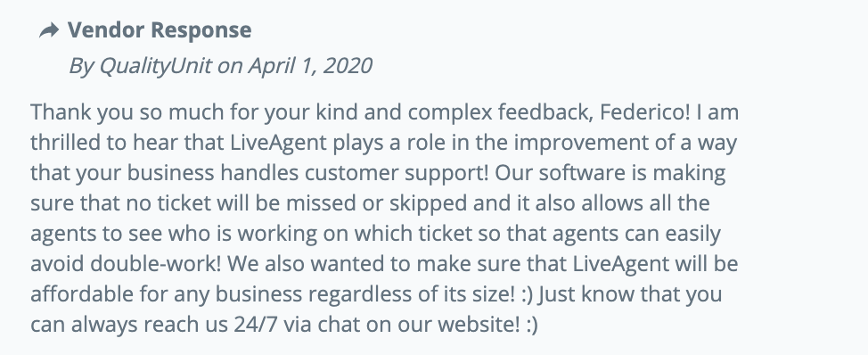This screenshot has width=868, height=355.
Task: Click the Vendor Response heading
Action: [x=160, y=30]
